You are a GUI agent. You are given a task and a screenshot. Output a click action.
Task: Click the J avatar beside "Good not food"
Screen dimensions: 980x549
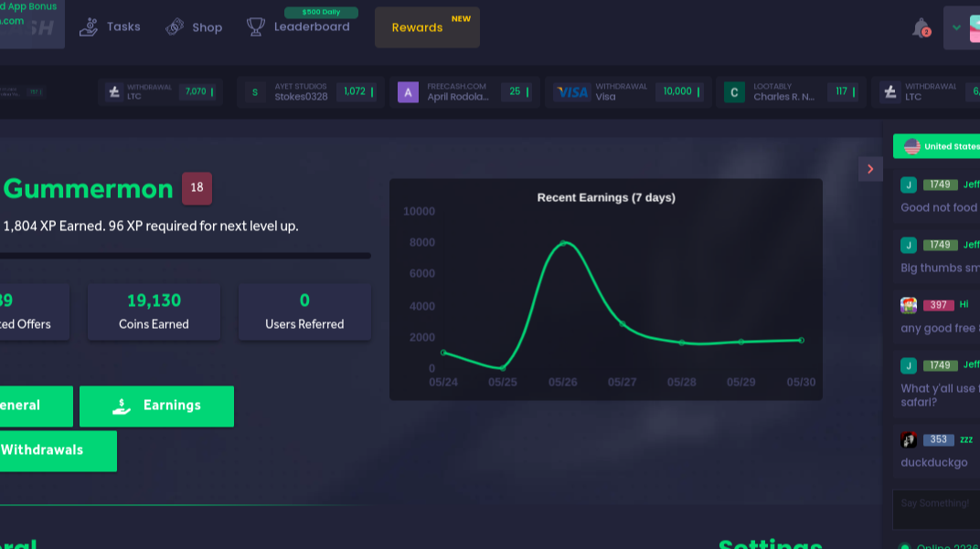click(908, 185)
